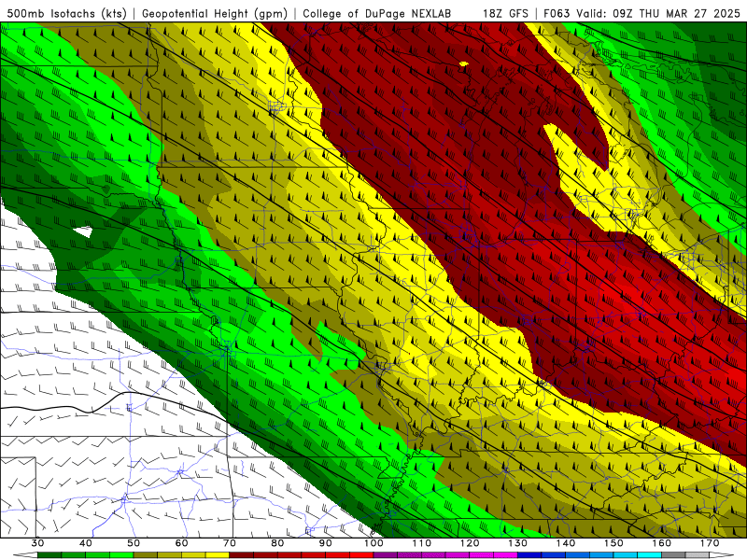
Task: Click the '50' legend scale label
Action: pyautogui.click(x=134, y=543)
